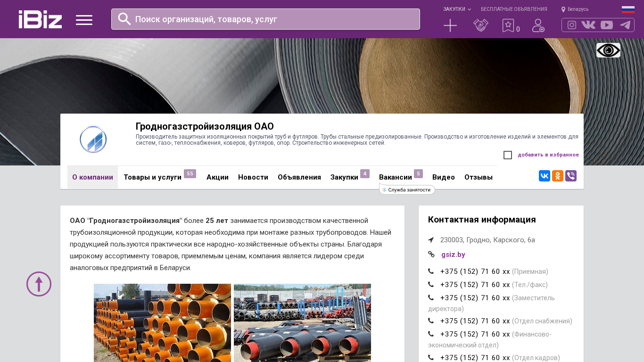Click the plus add icon

coord(450,25)
